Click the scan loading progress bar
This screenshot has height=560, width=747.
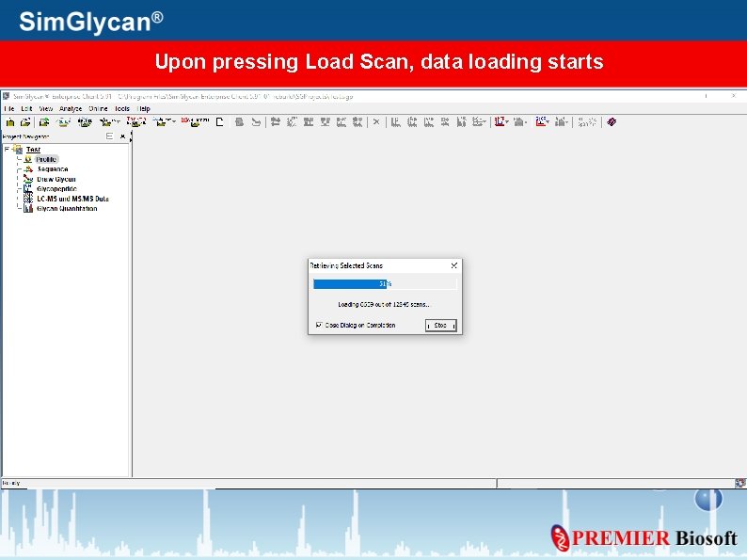pos(385,284)
